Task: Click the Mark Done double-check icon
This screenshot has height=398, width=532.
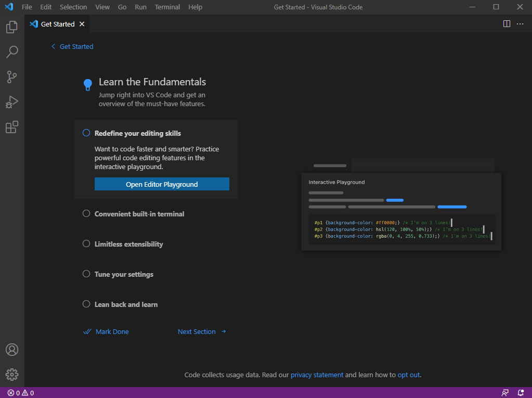Action: 87,331
